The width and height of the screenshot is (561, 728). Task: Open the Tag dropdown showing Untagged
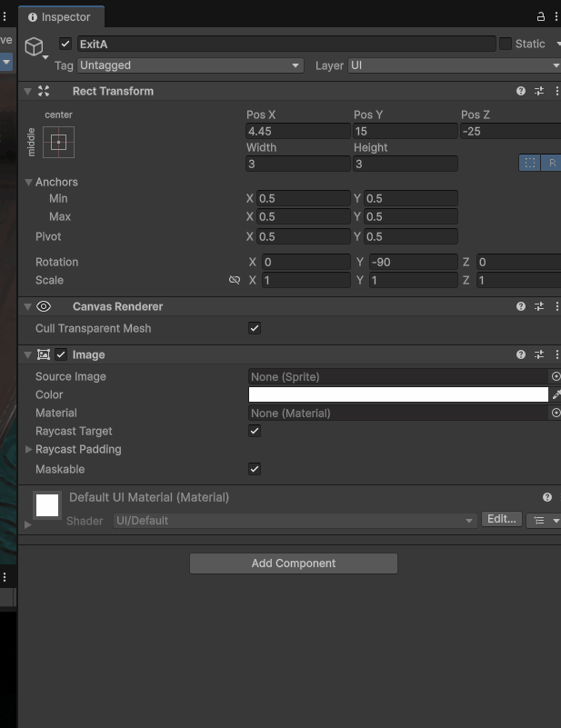190,65
